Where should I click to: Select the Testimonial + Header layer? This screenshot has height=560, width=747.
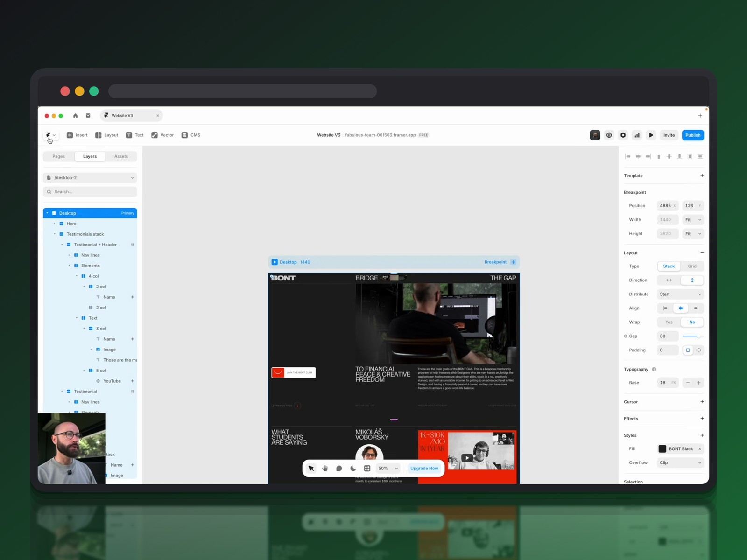tap(95, 245)
